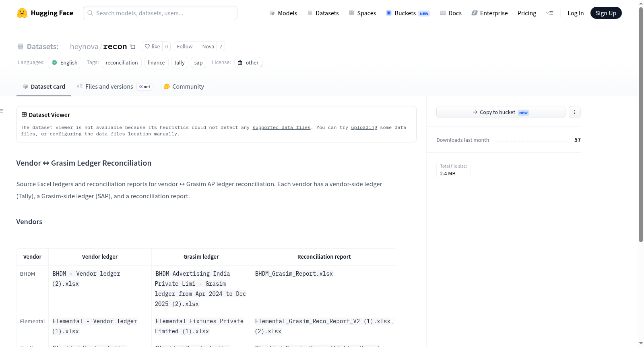Like the recon dataset
Image resolution: width=644 pixels, height=347 pixels.
click(152, 46)
